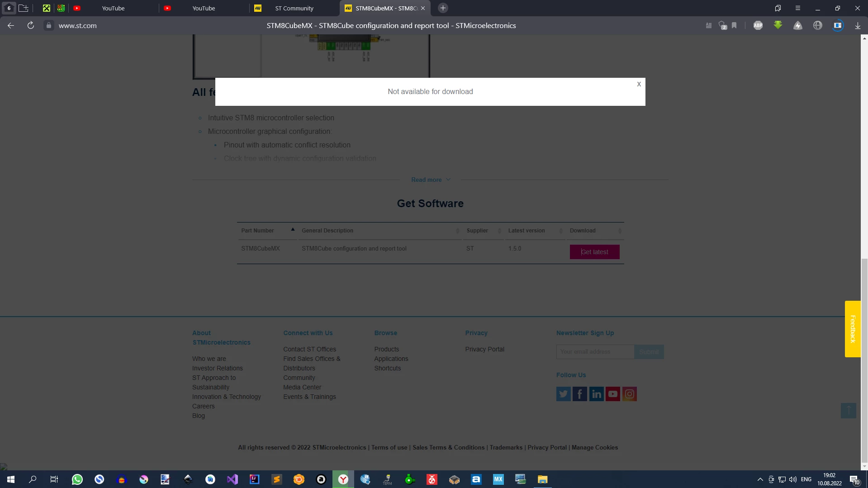Open reader mode icon in address bar

click(709, 25)
